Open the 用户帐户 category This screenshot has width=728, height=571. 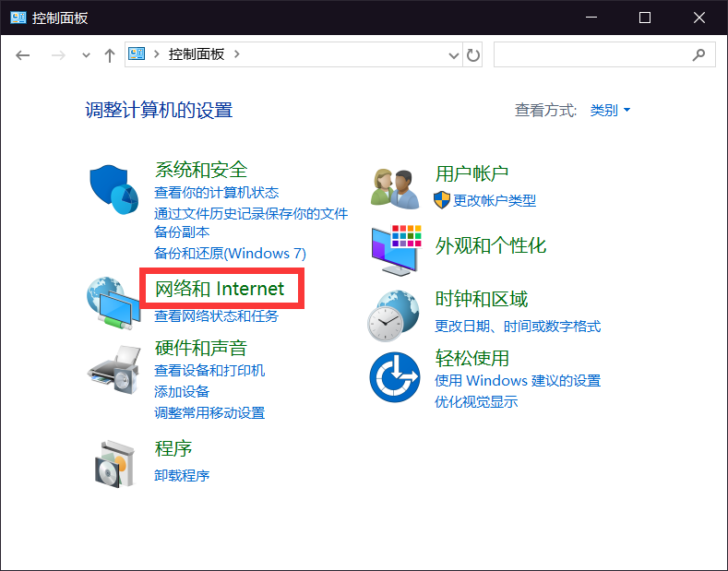pyautogui.click(x=471, y=173)
